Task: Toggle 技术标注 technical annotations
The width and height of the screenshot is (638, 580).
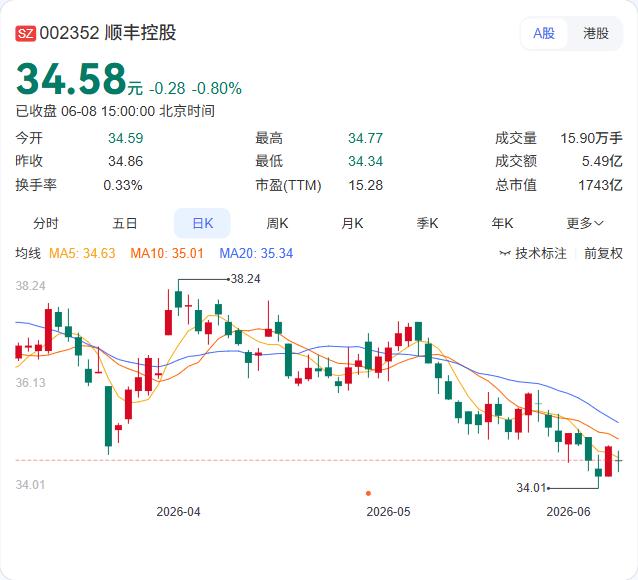Action: (533, 253)
